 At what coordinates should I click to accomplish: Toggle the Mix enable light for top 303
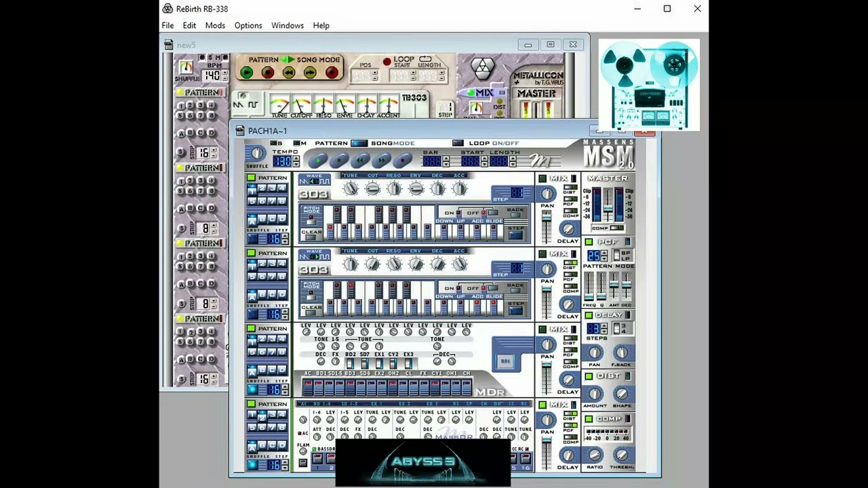tap(542, 179)
